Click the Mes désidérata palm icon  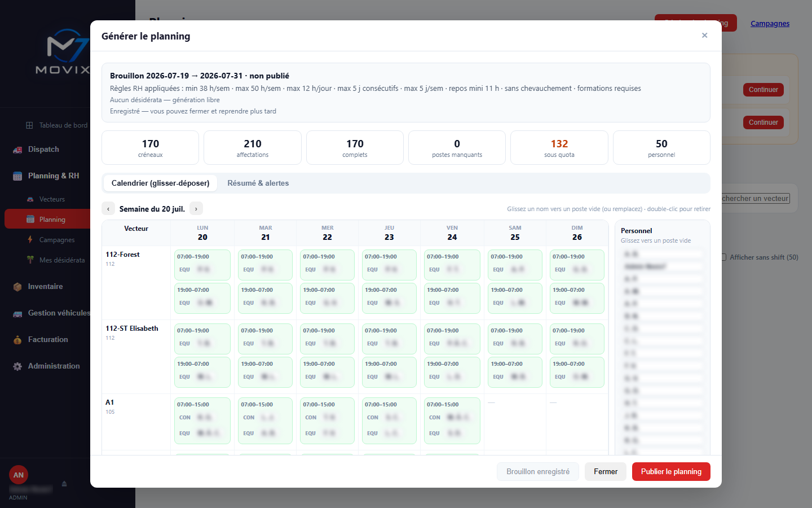click(x=30, y=260)
